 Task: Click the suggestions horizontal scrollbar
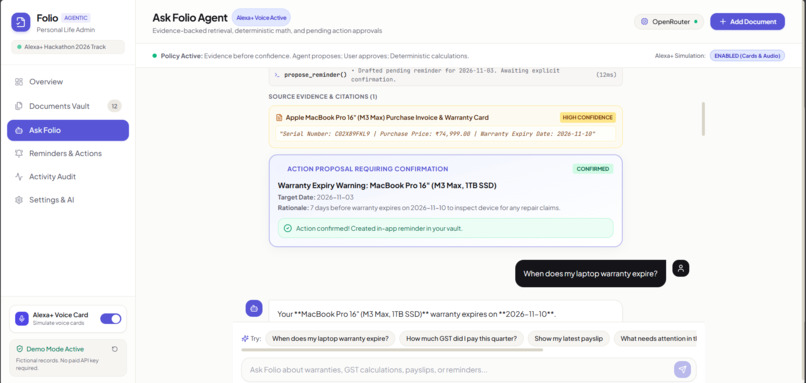tap(392, 350)
